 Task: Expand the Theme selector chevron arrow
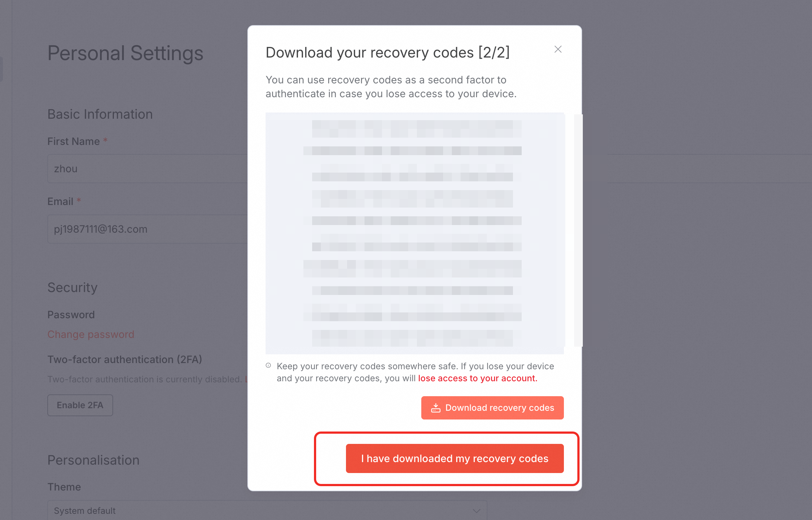tap(476, 511)
